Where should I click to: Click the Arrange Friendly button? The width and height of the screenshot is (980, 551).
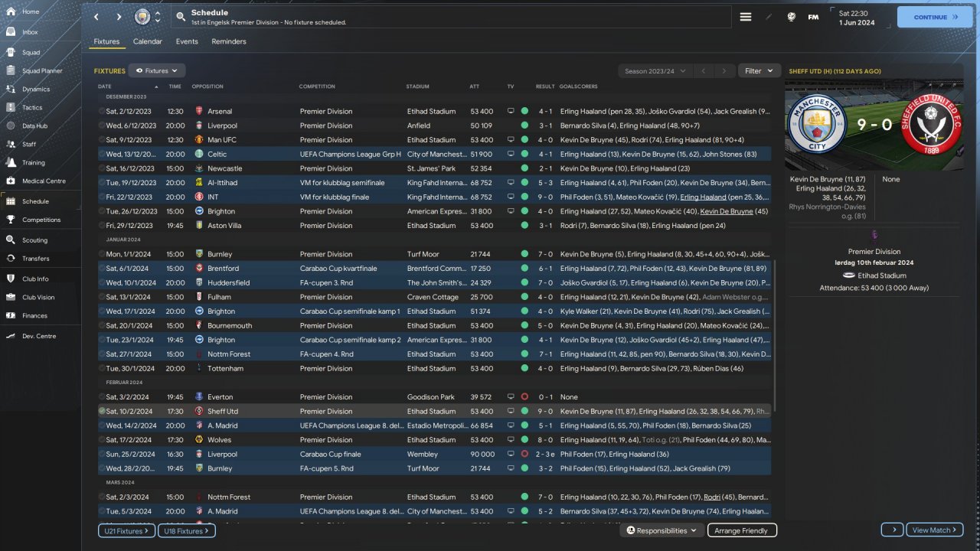[742, 530]
